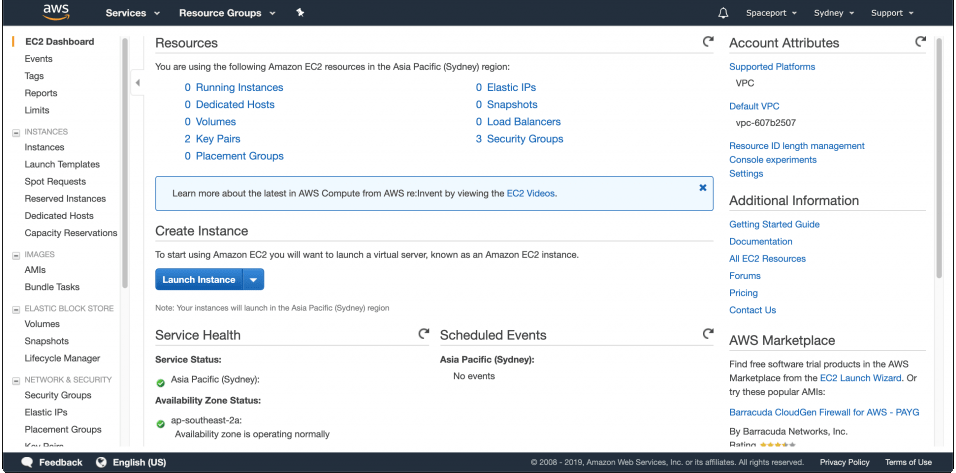The height and width of the screenshot is (473, 956).
Task: Collapse the left navigation pane arrow
Action: (137, 82)
